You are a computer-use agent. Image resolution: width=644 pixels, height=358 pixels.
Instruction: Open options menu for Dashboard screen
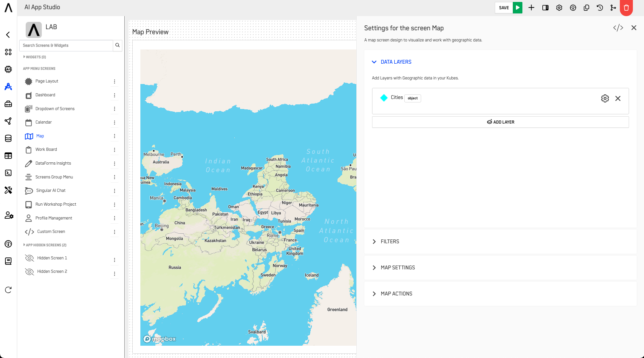[x=114, y=95]
